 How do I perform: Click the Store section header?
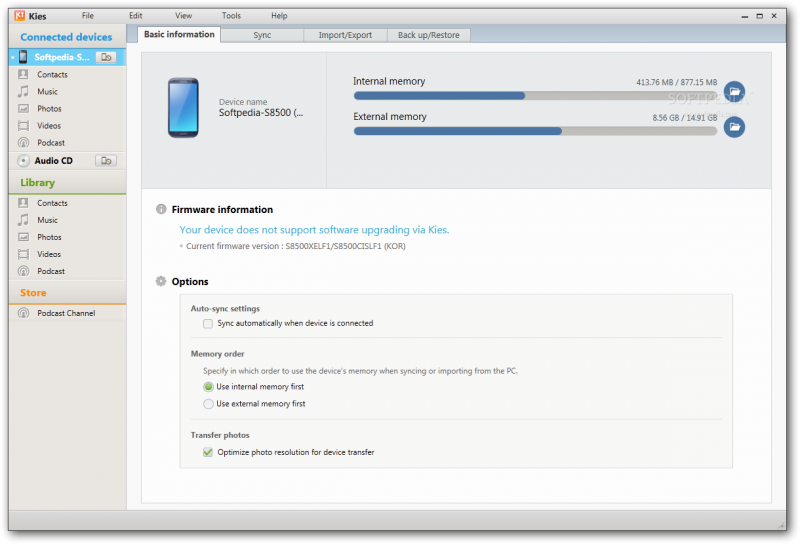pyautogui.click(x=33, y=293)
